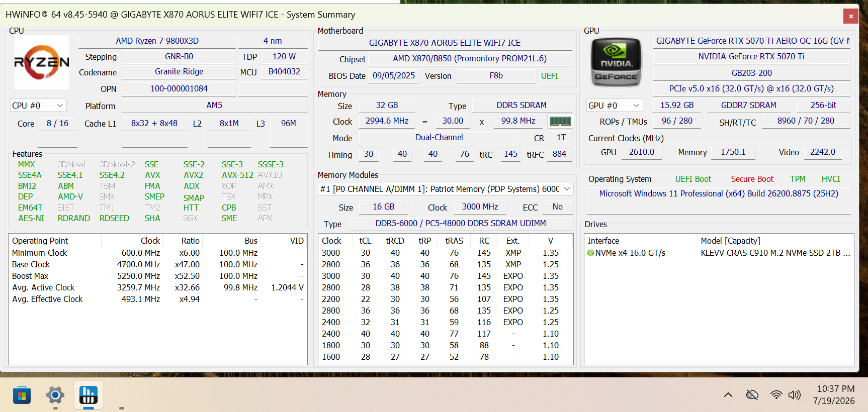Image resolution: width=868 pixels, height=412 pixels.
Task: Select the Dual-Channel mode field
Action: tap(439, 137)
